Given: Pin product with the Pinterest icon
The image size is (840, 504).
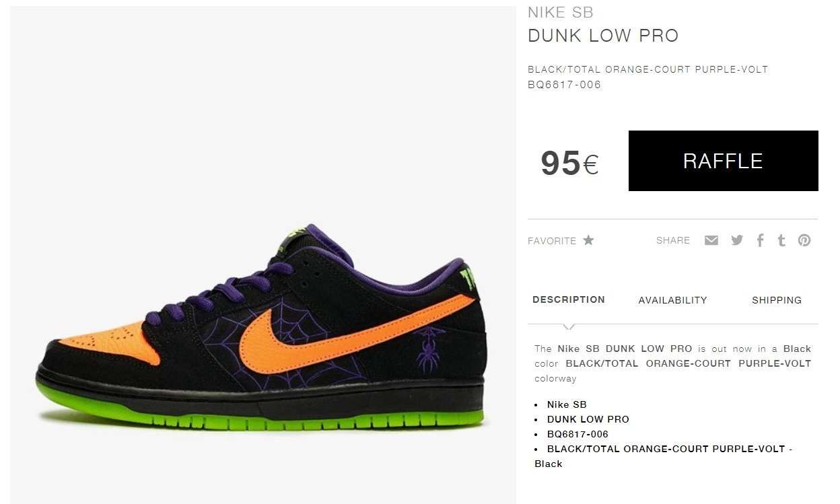Looking at the screenshot, I should tap(804, 240).
